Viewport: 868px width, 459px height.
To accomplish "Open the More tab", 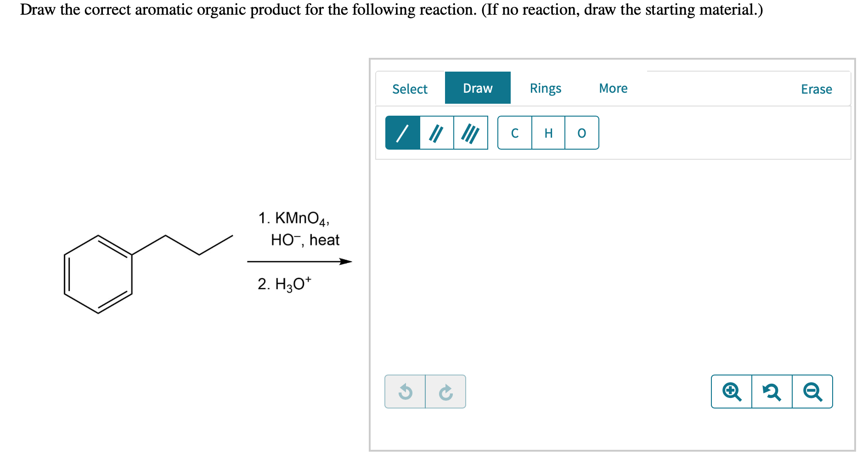I will [x=613, y=88].
